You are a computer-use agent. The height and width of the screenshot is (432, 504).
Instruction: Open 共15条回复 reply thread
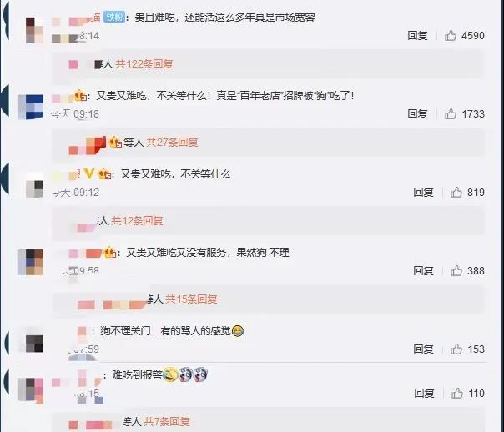[191, 299]
